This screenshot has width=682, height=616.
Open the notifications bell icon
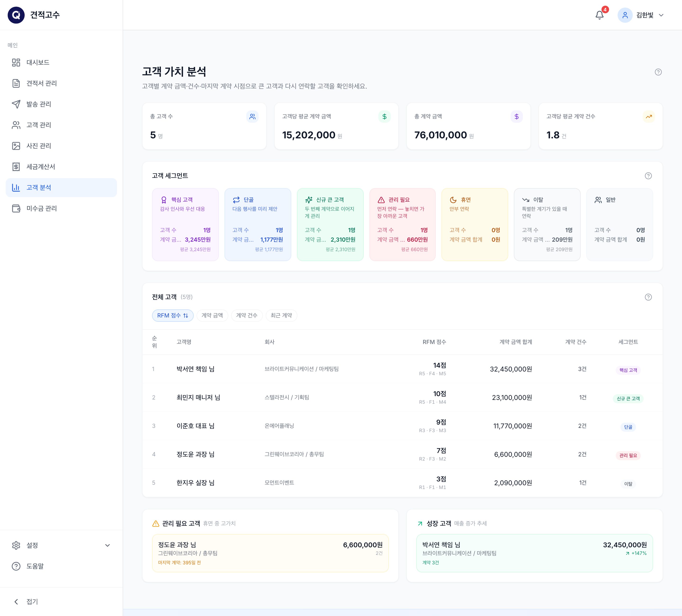[599, 15]
